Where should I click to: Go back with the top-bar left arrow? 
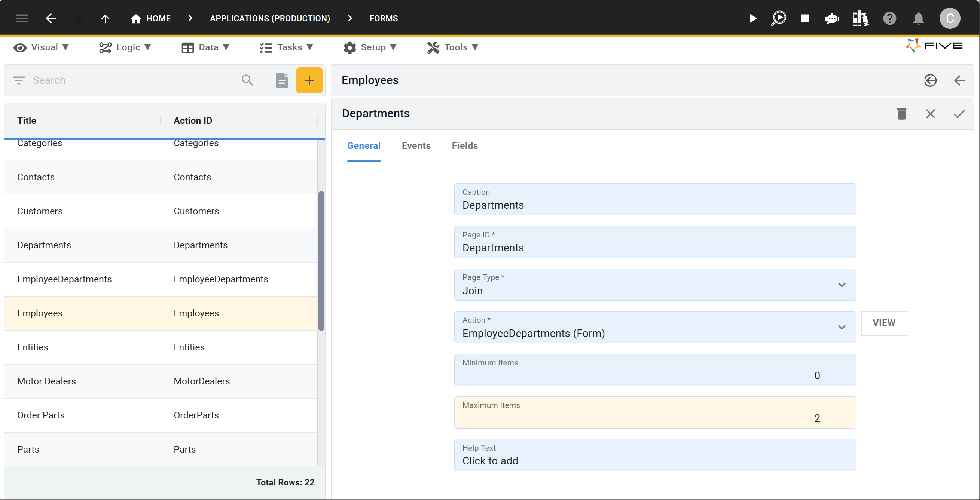tap(51, 18)
